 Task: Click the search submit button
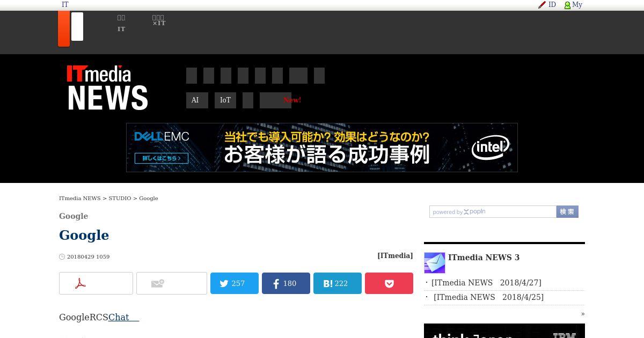pos(567,212)
